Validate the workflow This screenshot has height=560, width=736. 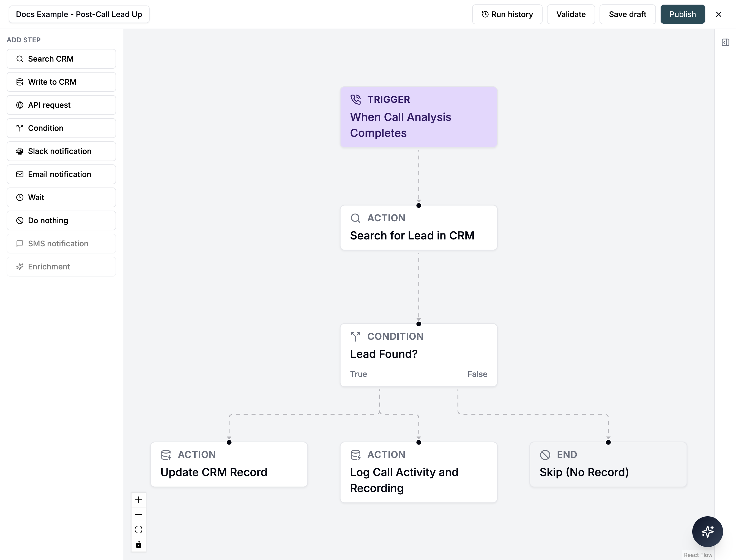571,14
